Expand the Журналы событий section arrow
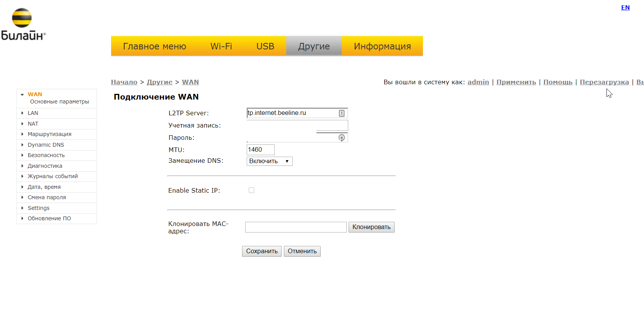The width and height of the screenshot is (644, 321). click(22, 176)
